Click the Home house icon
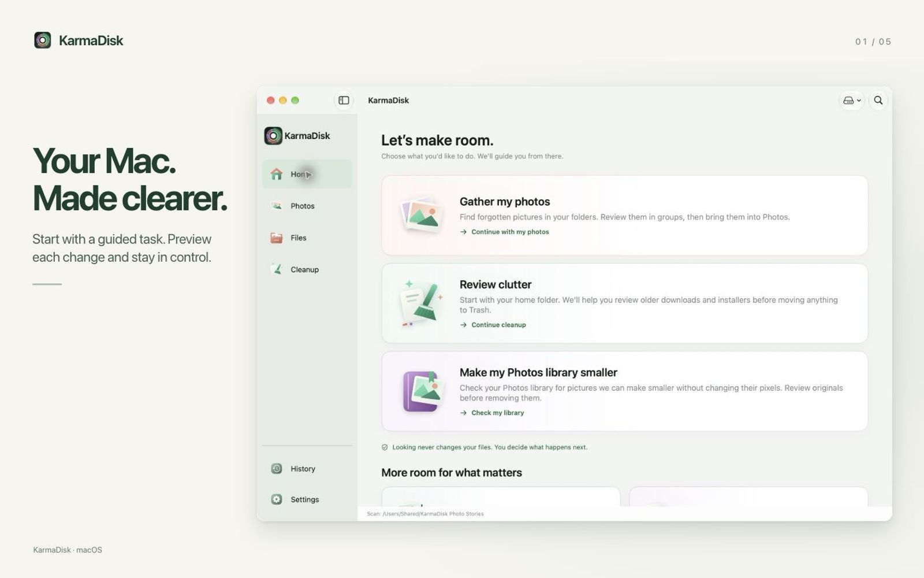The height and width of the screenshot is (578, 924). [277, 174]
